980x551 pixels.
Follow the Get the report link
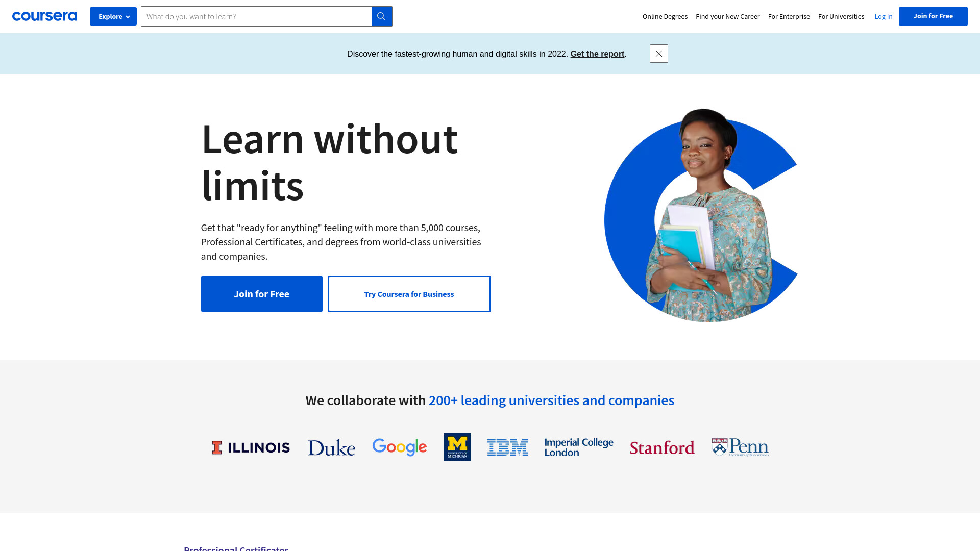pyautogui.click(x=597, y=54)
